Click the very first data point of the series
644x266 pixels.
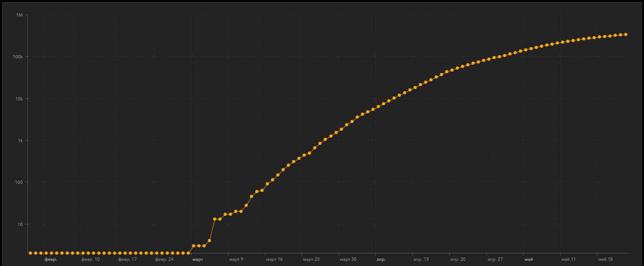pyautogui.click(x=30, y=253)
